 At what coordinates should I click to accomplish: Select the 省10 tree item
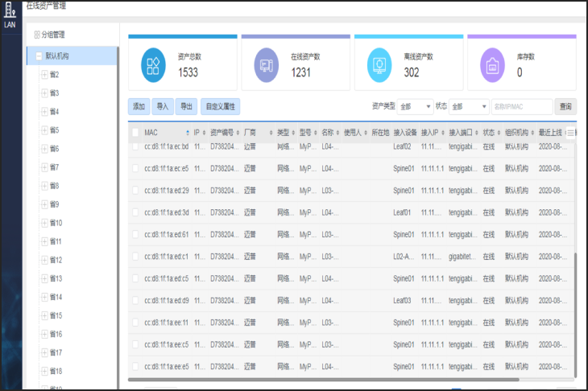pos(56,223)
